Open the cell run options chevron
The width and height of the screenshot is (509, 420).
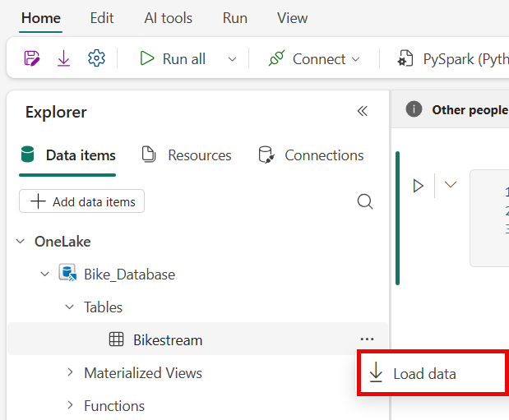[451, 185]
